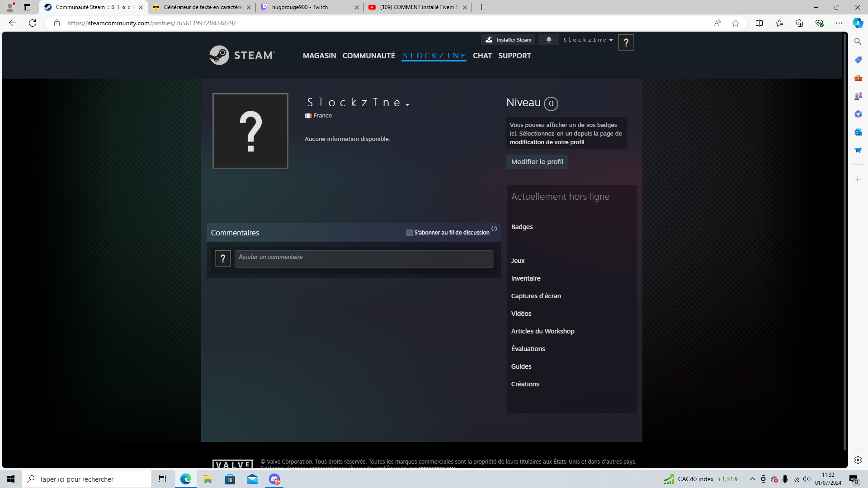868x488 pixels.
Task: Open the Steam notifications bell
Action: (549, 40)
